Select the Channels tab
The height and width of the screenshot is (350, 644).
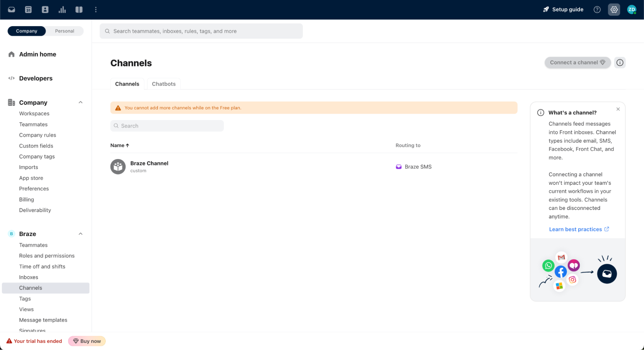(127, 84)
